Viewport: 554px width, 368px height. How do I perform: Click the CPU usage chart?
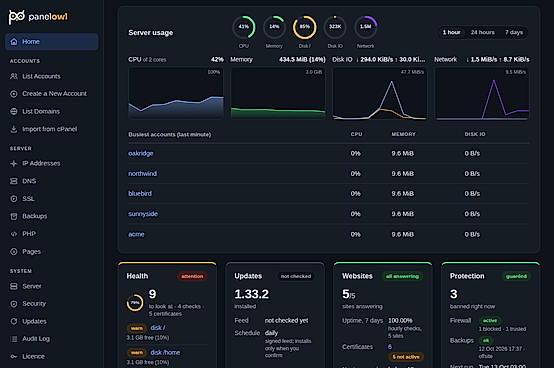click(176, 94)
